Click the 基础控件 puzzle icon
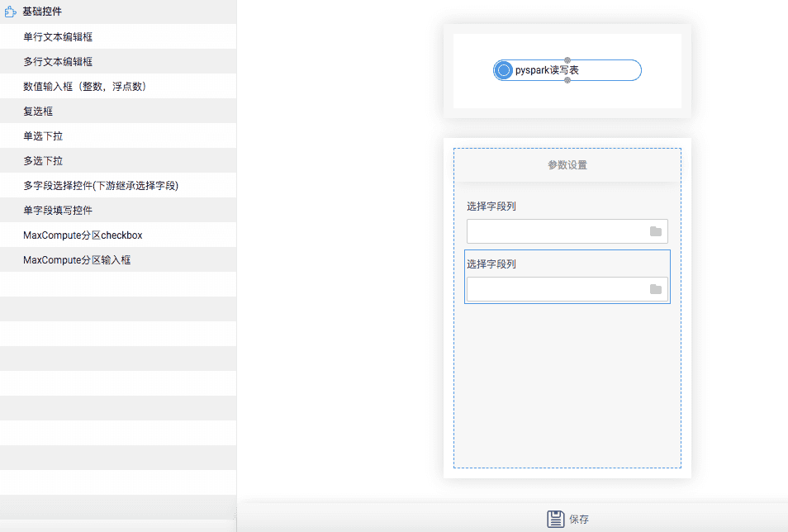The height and width of the screenshot is (532, 788). 11,12
